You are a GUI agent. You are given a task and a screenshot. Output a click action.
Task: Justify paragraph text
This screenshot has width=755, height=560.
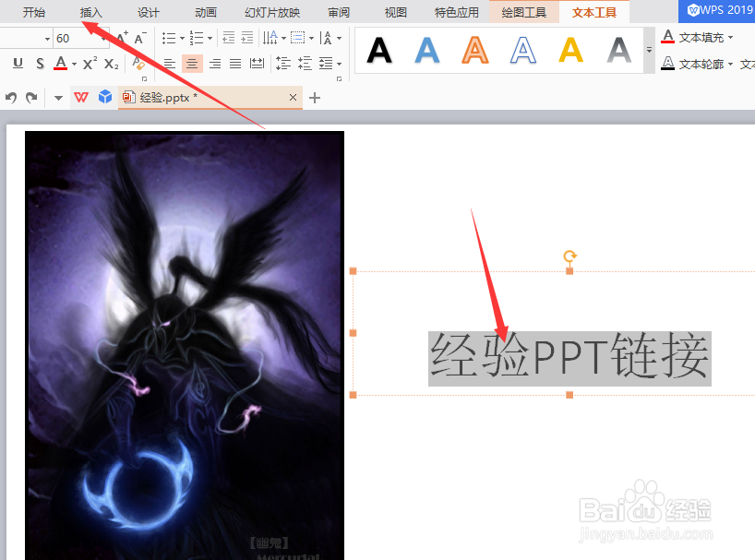[x=235, y=64]
